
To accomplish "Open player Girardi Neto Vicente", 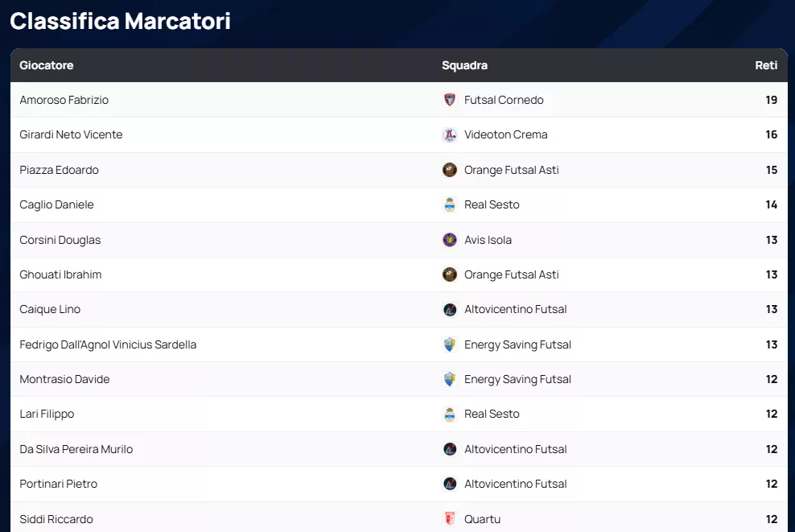I will click(71, 134).
